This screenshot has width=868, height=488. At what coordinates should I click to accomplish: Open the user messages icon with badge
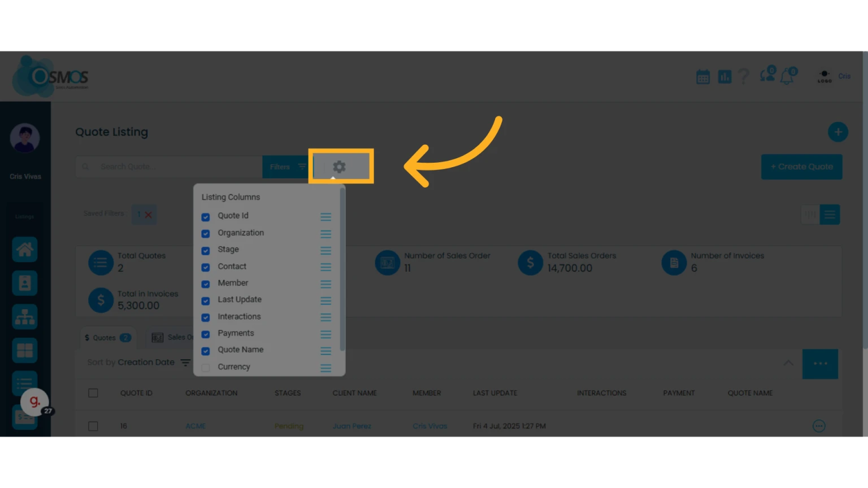tap(768, 75)
